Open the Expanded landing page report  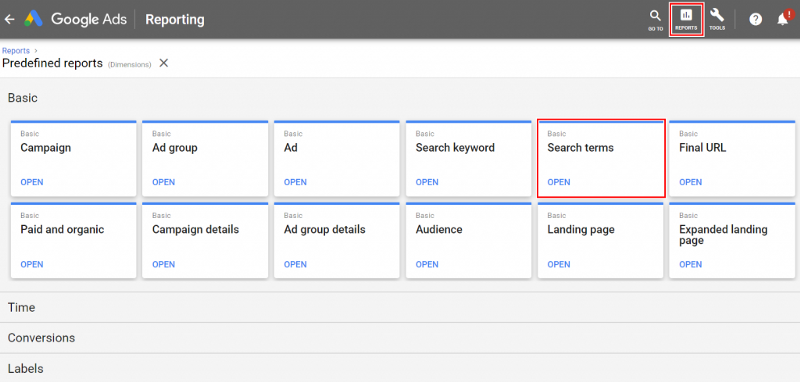pyautogui.click(x=690, y=264)
